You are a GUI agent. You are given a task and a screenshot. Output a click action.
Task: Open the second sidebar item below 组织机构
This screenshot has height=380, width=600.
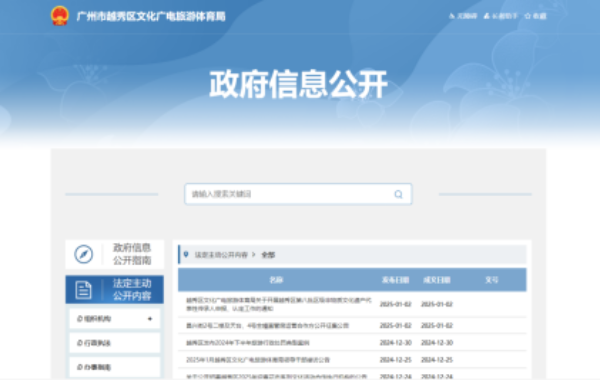pos(114,343)
